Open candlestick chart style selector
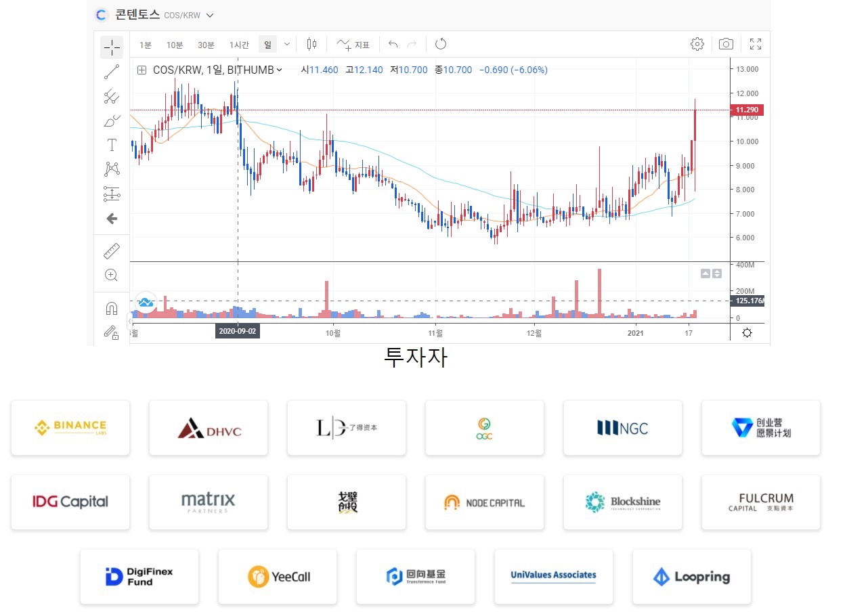This screenshot has height=614, width=868. click(x=311, y=45)
